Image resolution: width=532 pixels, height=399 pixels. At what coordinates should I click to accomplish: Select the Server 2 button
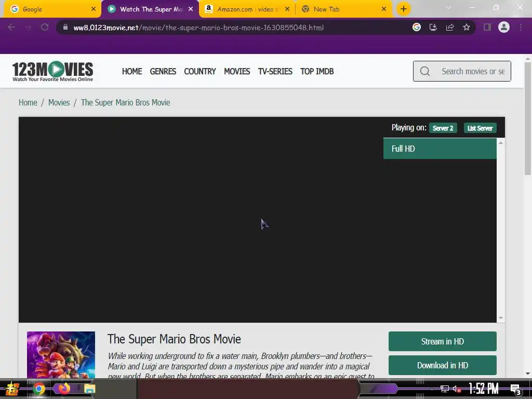443,128
